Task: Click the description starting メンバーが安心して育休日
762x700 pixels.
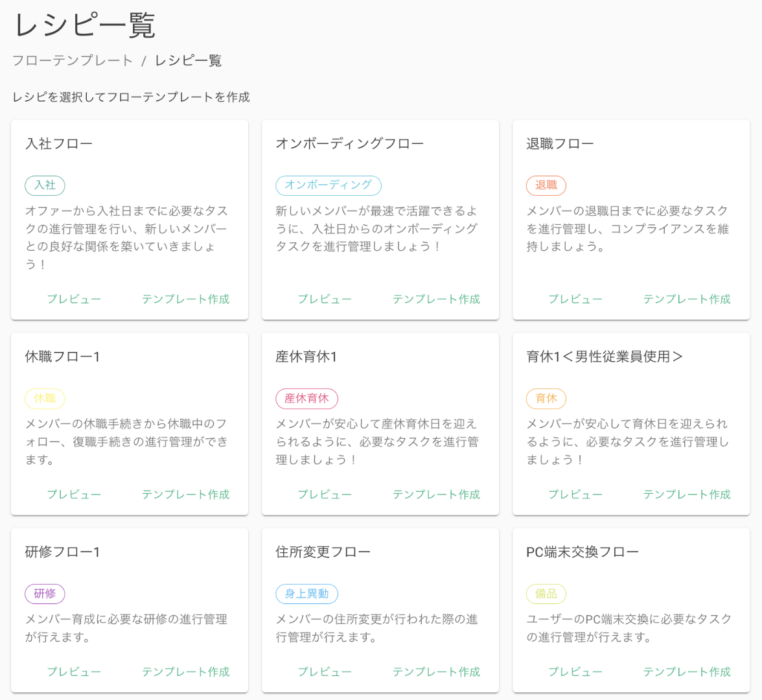Action: [628, 442]
